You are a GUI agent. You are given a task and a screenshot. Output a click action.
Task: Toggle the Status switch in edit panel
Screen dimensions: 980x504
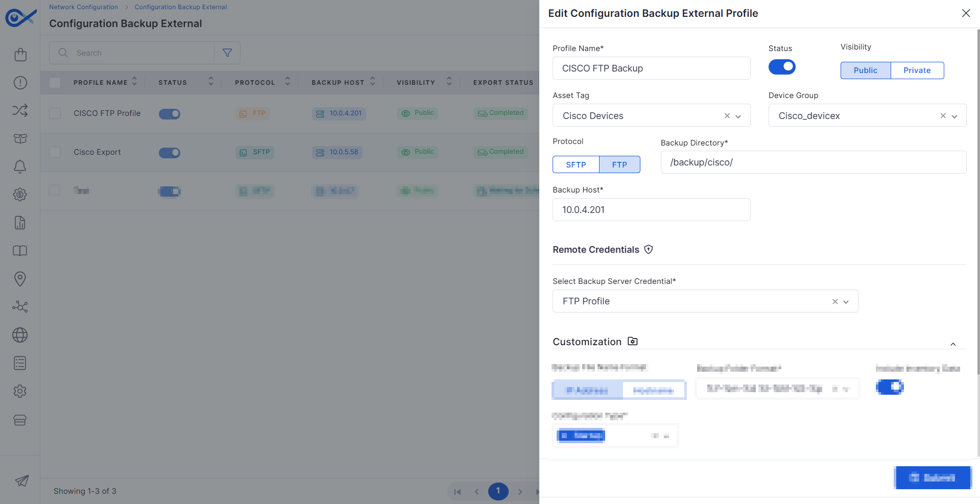coord(782,67)
